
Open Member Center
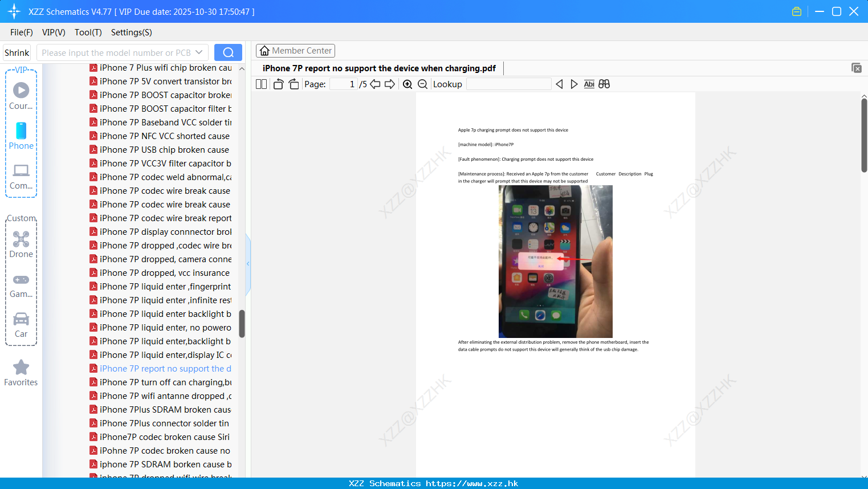pyautogui.click(x=295, y=51)
